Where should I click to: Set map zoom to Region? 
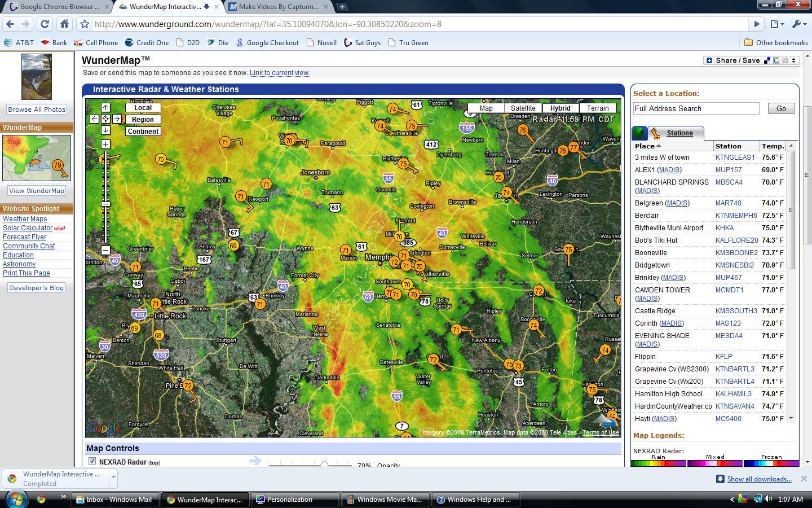pyautogui.click(x=143, y=119)
